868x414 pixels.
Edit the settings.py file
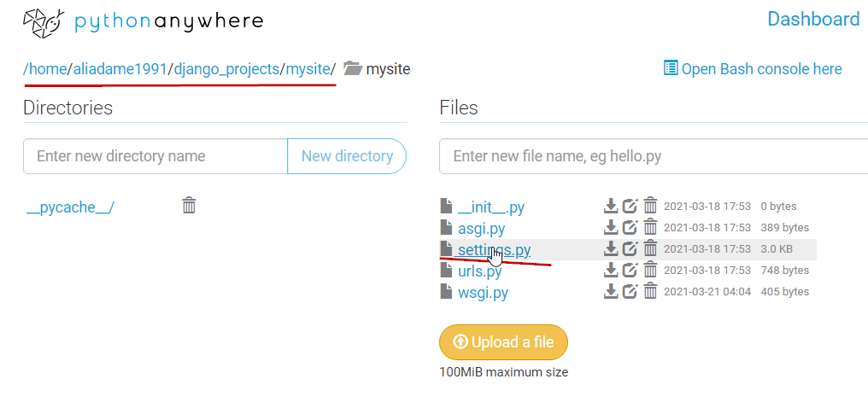(x=630, y=248)
